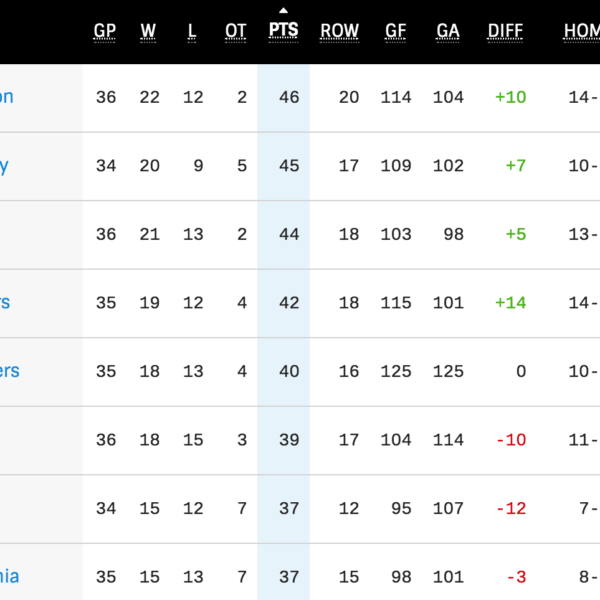Open team link ending in 'ers'
Screen dimensions: 600x600
pyautogui.click(x=9, y=371)
